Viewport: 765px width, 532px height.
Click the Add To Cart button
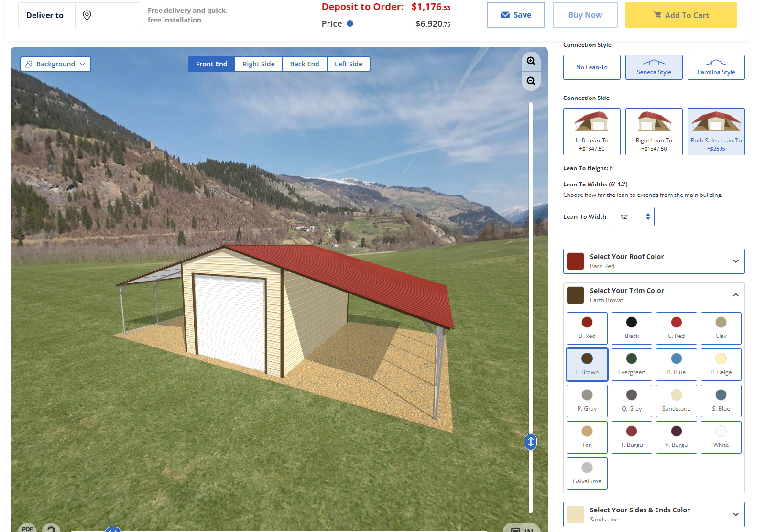click(x=681, y=15)
